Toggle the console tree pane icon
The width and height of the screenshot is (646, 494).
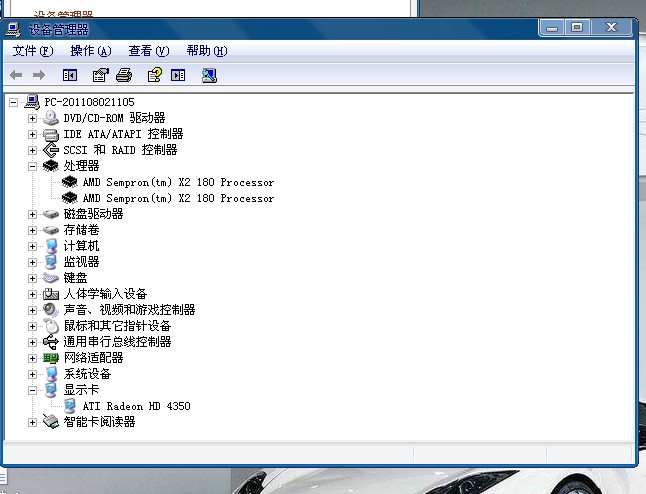click(x=70, y=75)
